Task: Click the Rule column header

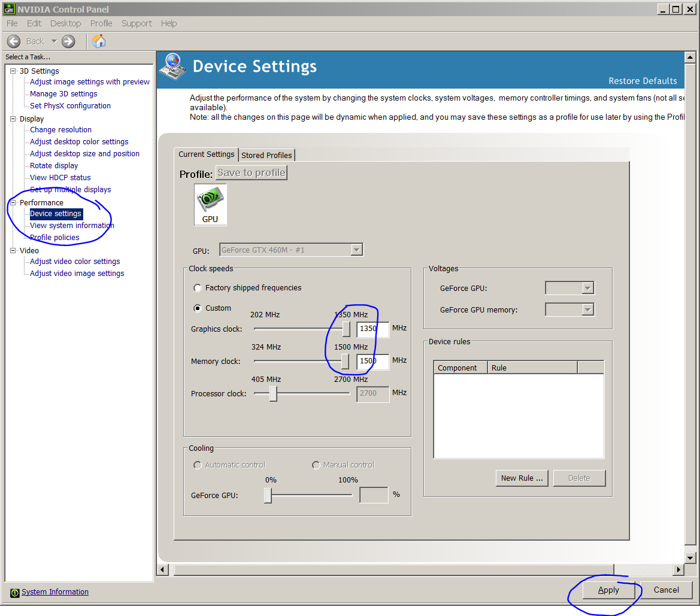Action: pos(532,368)
